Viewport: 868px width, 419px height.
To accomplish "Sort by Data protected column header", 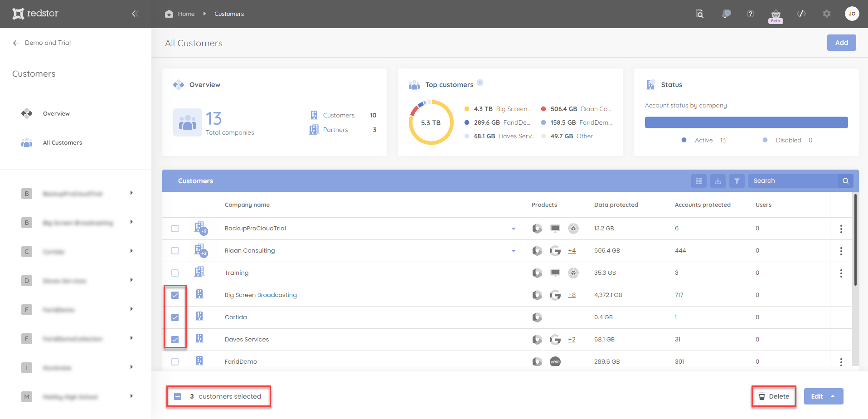I will click(x=616, y=205).
